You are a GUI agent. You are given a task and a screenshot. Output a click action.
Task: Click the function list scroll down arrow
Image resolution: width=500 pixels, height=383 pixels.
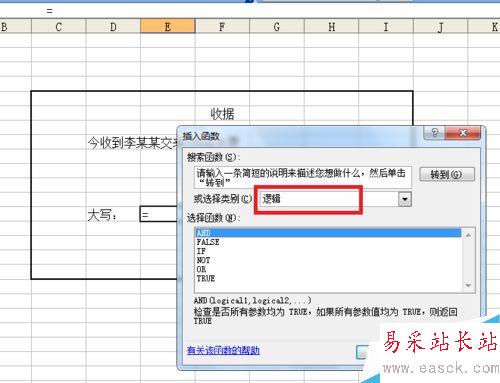click(468, 285)
